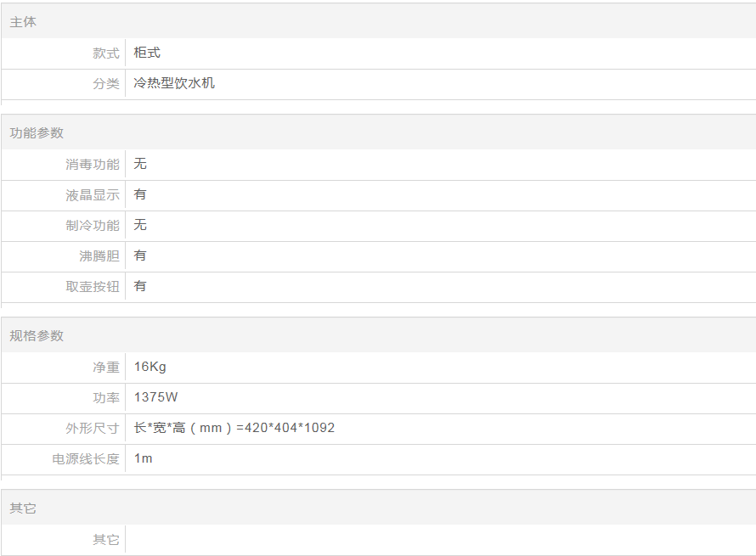756x556 pixels.
Task: Click the 功能参数 section header
Action: [37, 133]
